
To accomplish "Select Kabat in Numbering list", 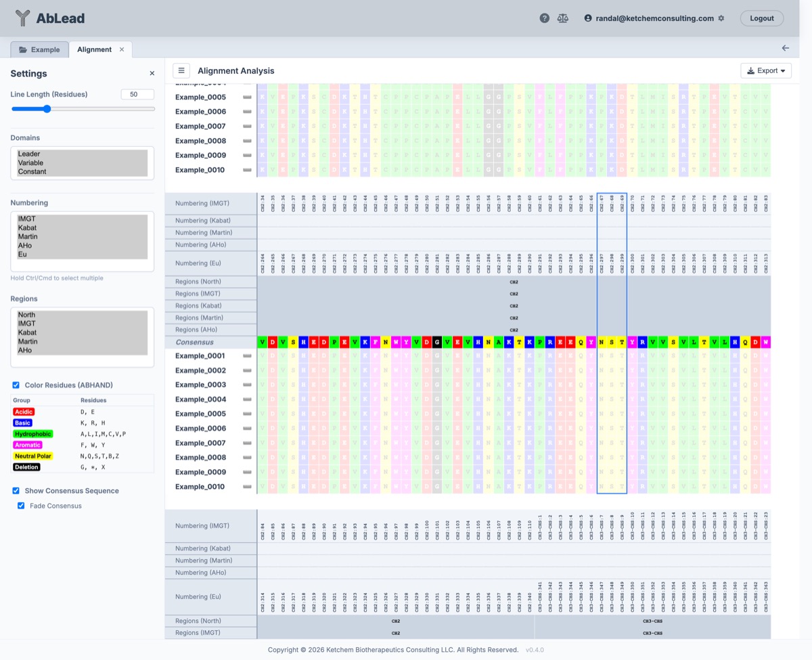I will point(28,228).
